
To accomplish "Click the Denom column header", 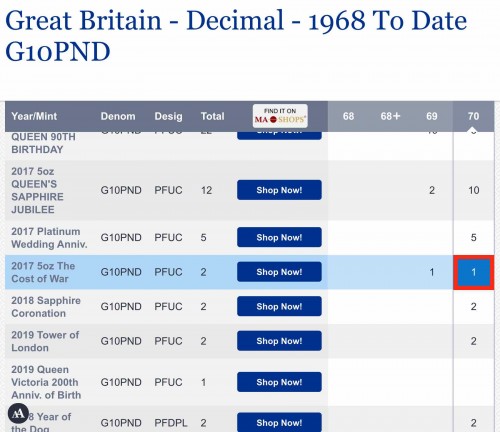I will [118, 116].
